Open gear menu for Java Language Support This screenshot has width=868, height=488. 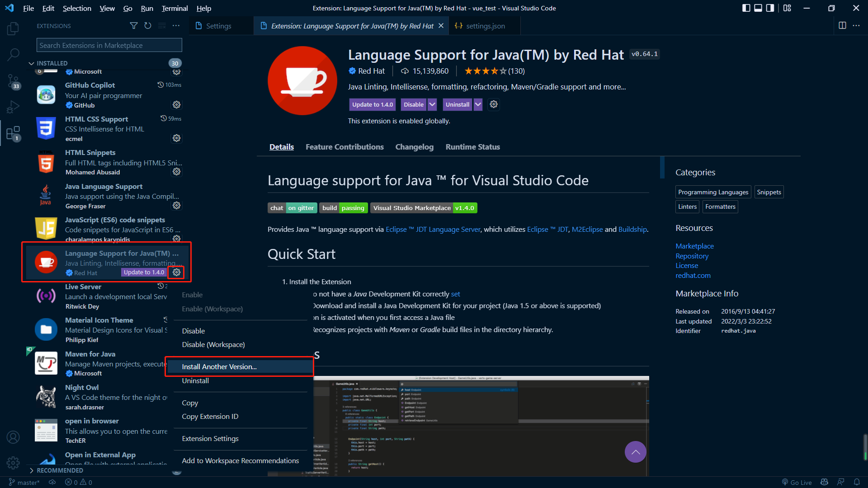tap(176, 206)
